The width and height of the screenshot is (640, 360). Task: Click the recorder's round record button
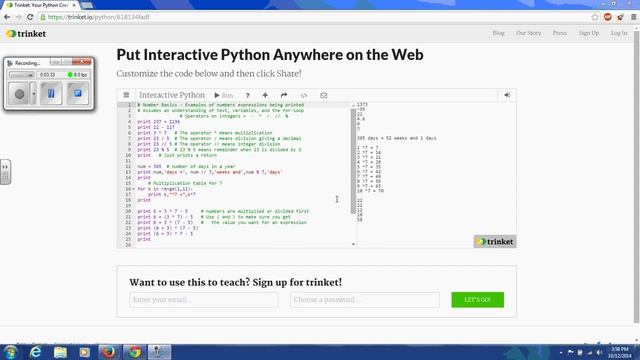point(19,94)
